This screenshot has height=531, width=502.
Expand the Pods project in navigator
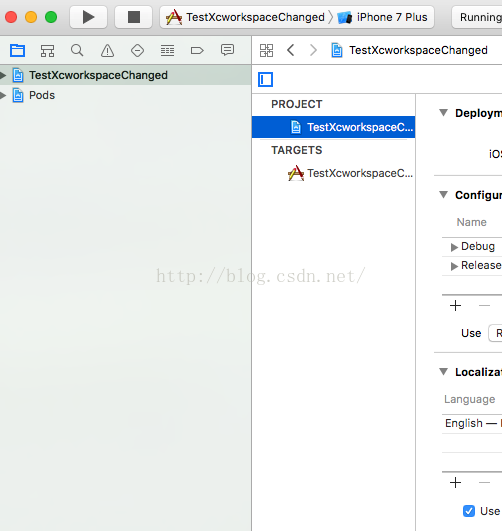(x=3, y=95)
